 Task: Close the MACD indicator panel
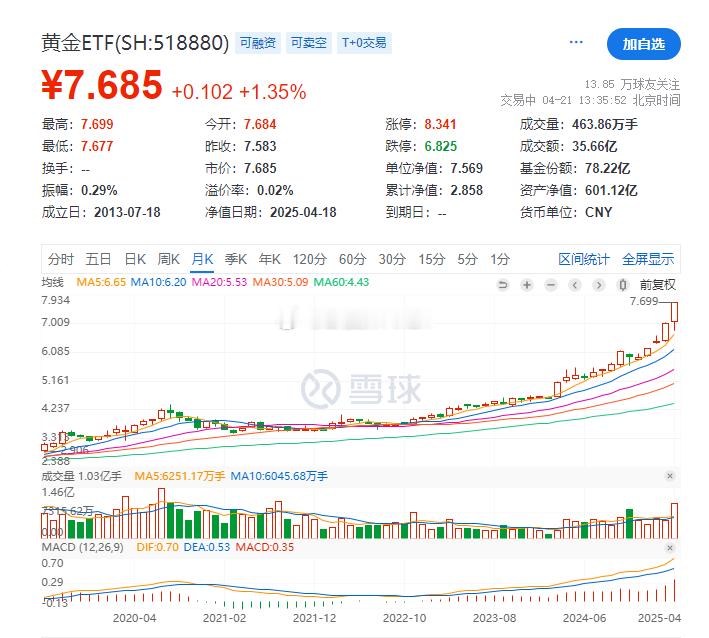(x=670, y=548)
